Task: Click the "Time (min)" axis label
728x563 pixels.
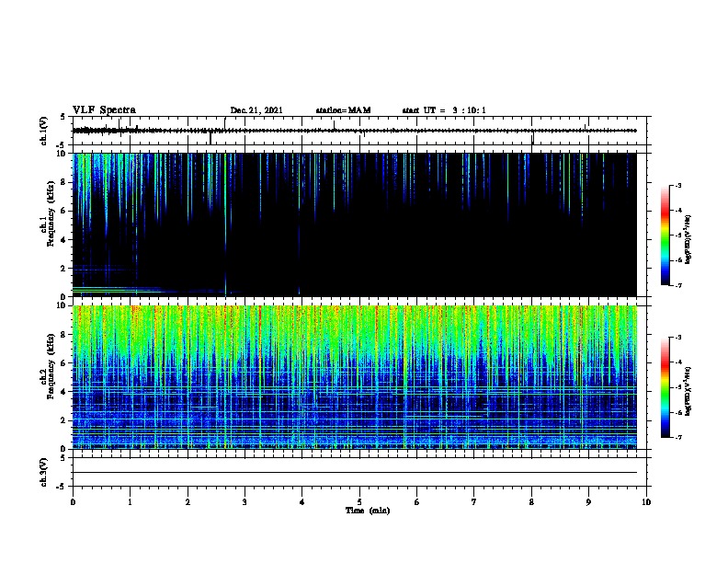Action: pyautogui.click(x=368, y=511)
